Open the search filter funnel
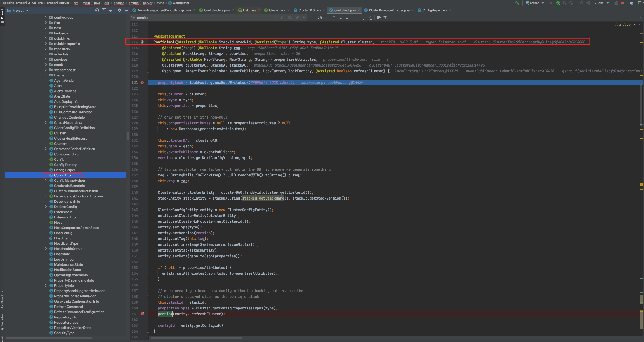Screen dimensions: 644x342 (x=385, y=18)
